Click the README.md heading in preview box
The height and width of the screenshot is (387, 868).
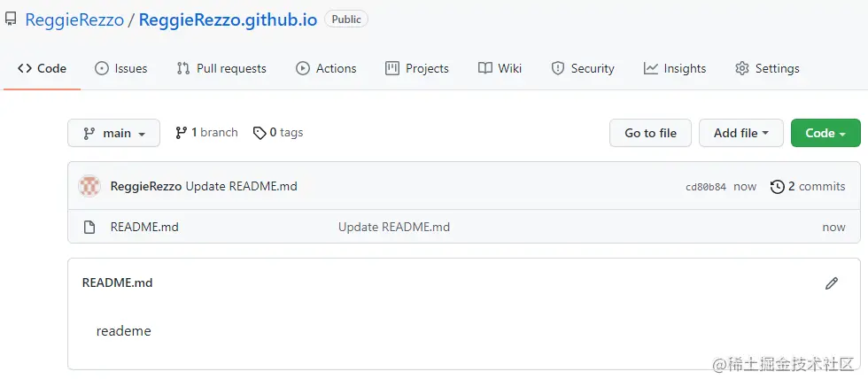(117, 283)
